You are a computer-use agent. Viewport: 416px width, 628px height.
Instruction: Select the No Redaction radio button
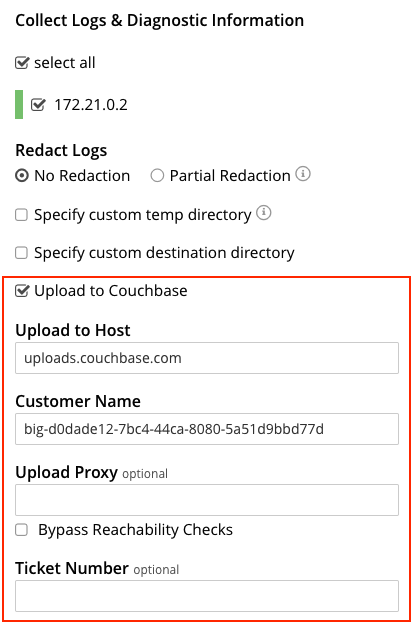click(x=22, y=176)
